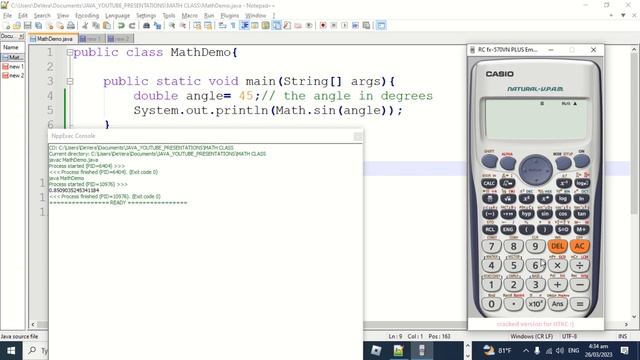
Task: Open the File menu
Action: coord(7,16)
